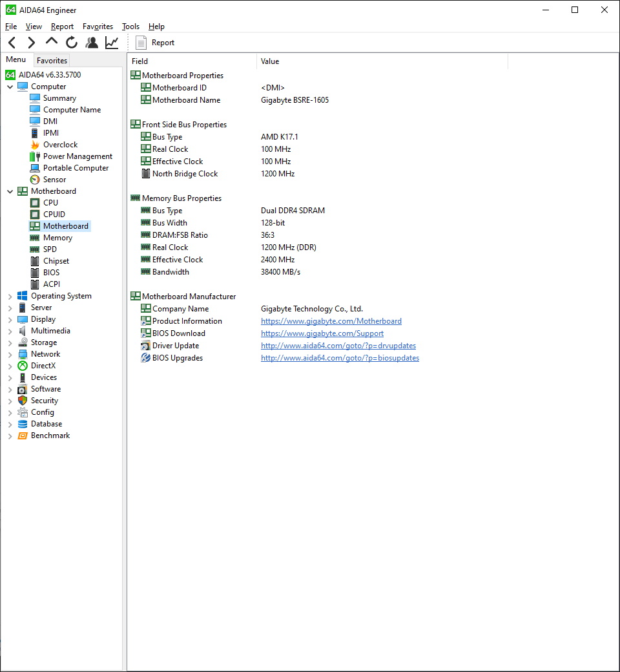
Task: Navigate up one level with the up arrow icon
Action: pos(52,41)
